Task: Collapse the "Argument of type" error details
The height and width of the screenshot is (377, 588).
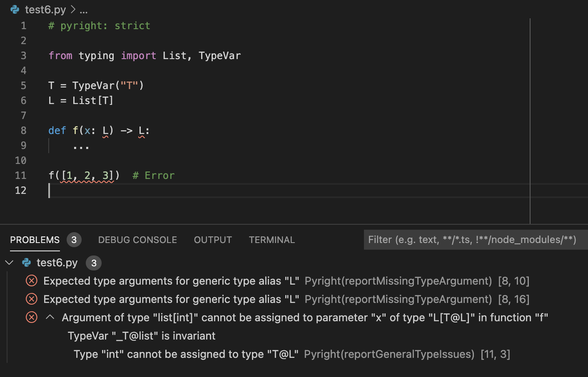Action: coord(50,317)
